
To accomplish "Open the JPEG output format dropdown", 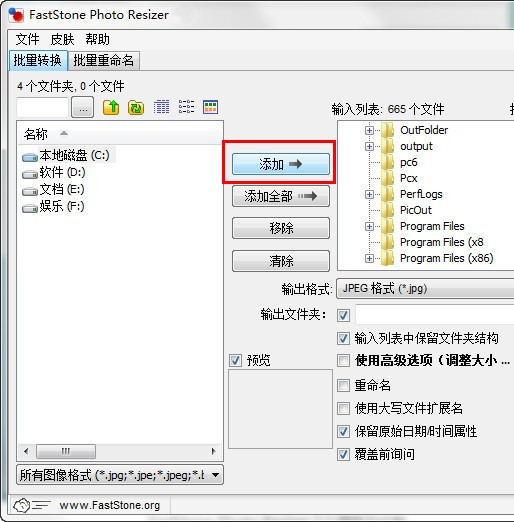I will 425,289.
